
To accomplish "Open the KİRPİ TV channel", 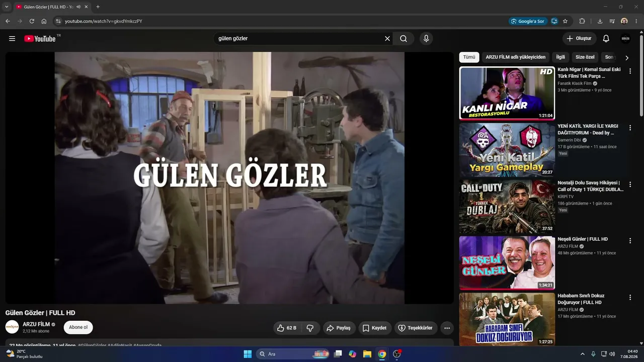I will pyautogui.click(x=566, y=197).
